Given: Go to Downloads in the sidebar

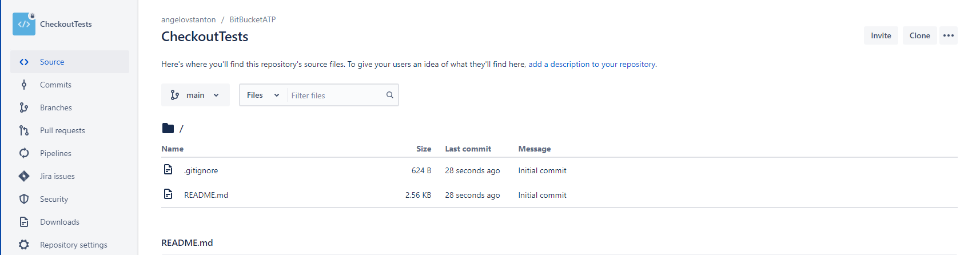Looking at the screenshot, I should coord(70,222).
